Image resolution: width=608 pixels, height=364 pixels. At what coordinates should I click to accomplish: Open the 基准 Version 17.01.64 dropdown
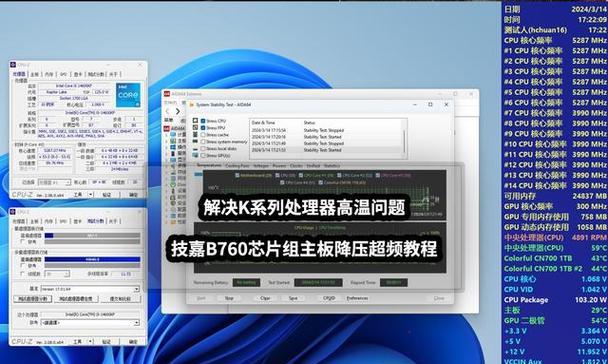[90, 289]
